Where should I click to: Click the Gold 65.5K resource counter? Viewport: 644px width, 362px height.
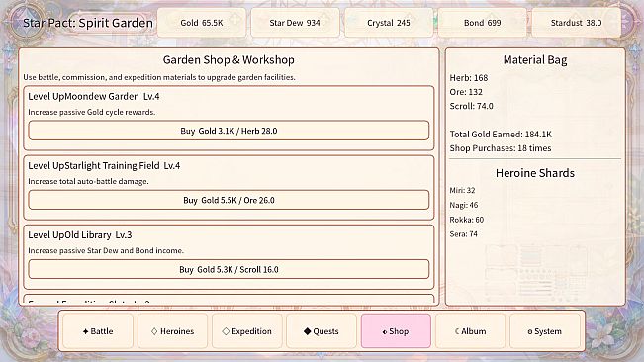coord(202,23)
